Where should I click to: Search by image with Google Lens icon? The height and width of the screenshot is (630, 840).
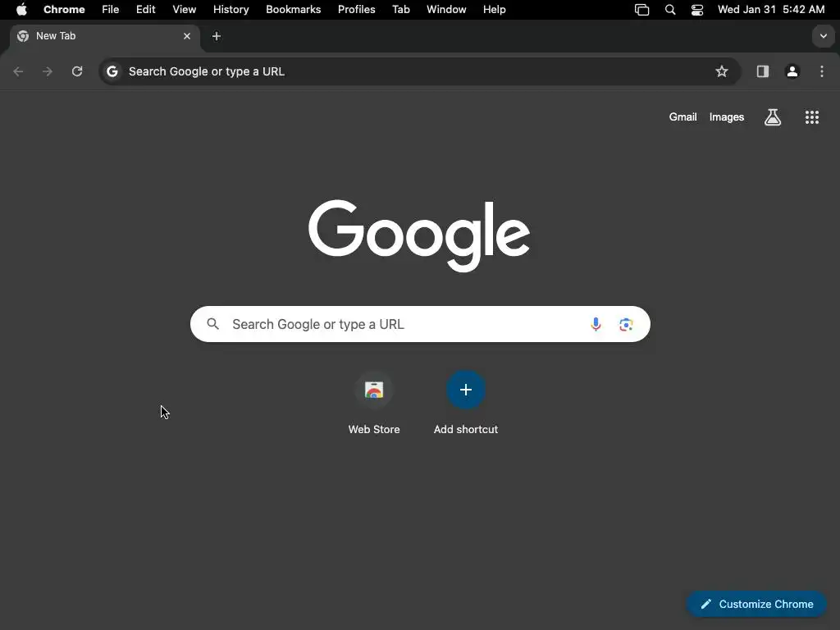pos(626,324)
